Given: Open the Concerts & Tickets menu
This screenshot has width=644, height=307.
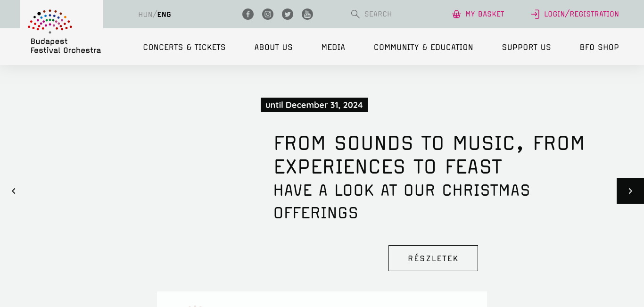Looking at the screenshot, I should click(x=184, y=47).
